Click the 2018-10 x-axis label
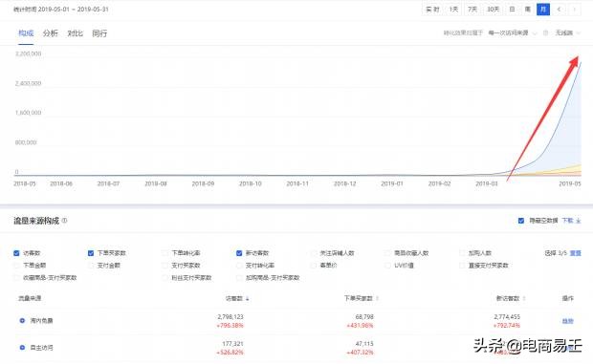593x364 pixels. (x=250, y=183)
